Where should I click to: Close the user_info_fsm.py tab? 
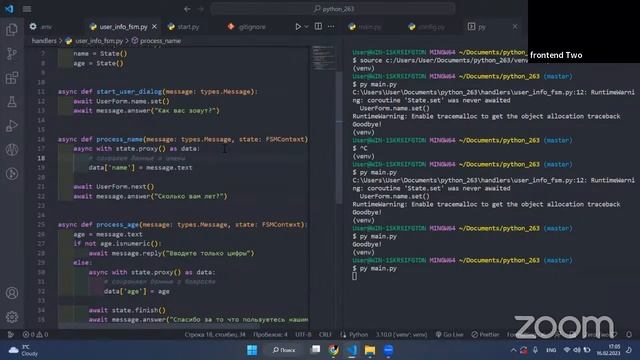154,27
